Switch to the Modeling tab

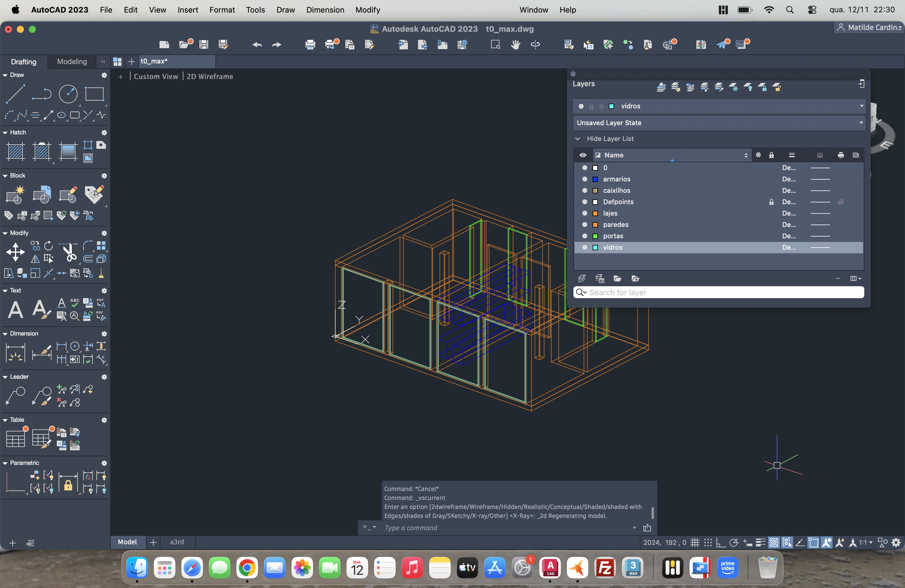click(72, 62)
